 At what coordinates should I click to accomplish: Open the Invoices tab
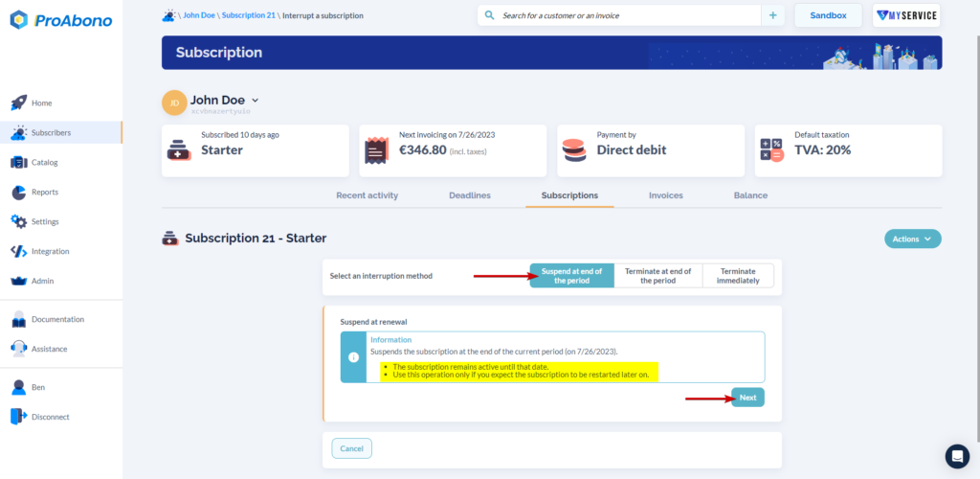(666, 195)
